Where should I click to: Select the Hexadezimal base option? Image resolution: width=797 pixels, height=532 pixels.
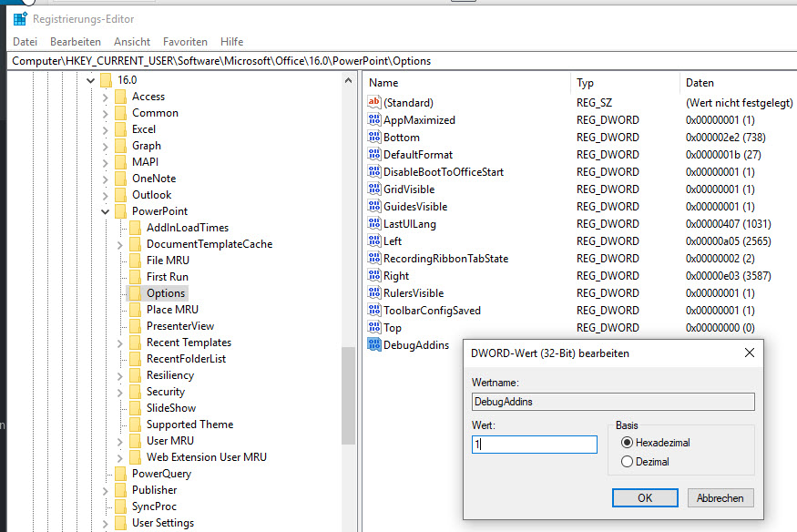(655, 443)
